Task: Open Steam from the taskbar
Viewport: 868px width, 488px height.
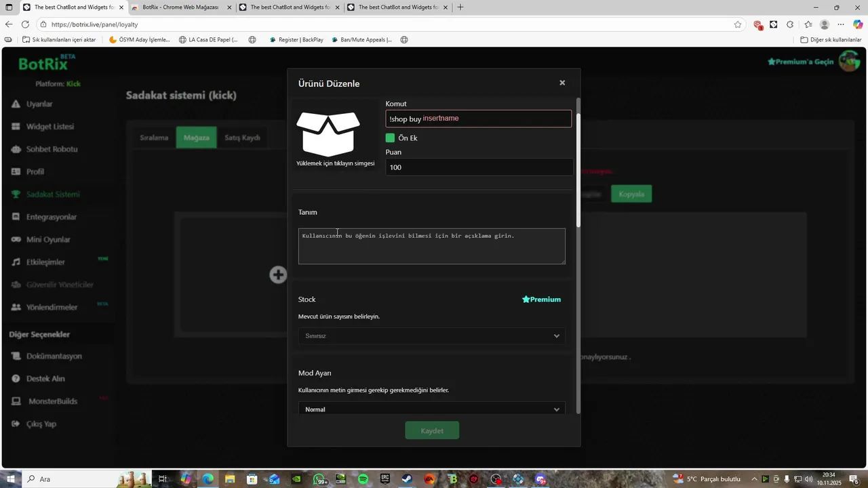Action: point(407,479)
